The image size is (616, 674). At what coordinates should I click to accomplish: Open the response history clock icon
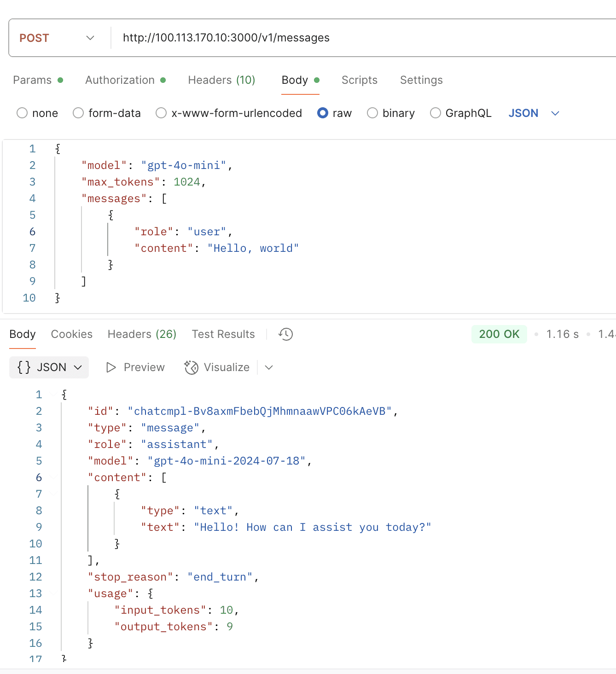[x=285, y=334]
